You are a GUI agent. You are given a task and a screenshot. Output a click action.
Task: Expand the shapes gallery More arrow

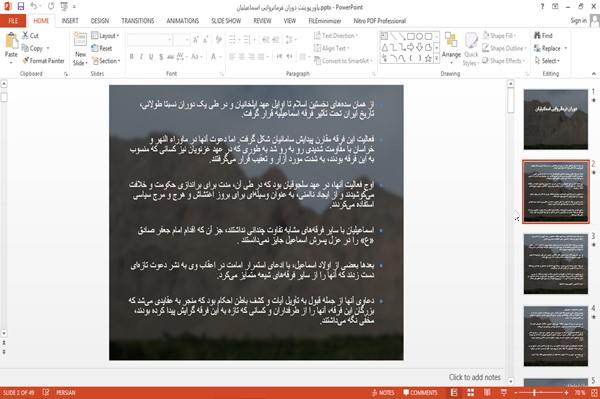436,59
